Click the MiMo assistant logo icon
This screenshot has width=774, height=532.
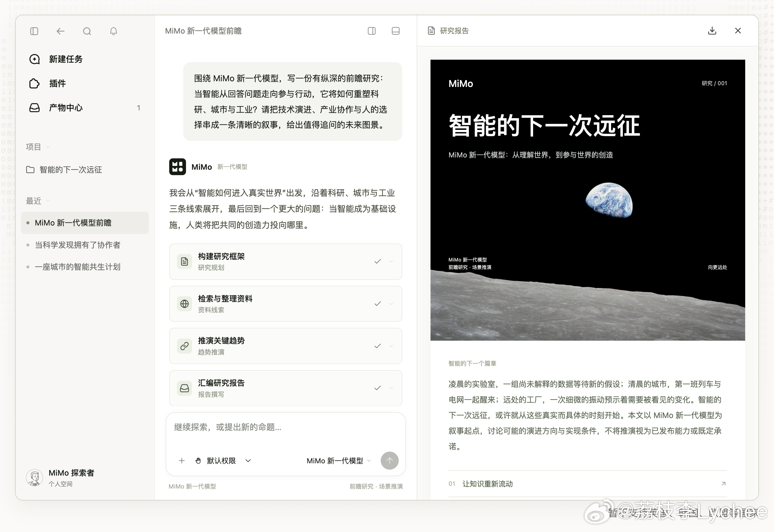click(x=177, y=167)
